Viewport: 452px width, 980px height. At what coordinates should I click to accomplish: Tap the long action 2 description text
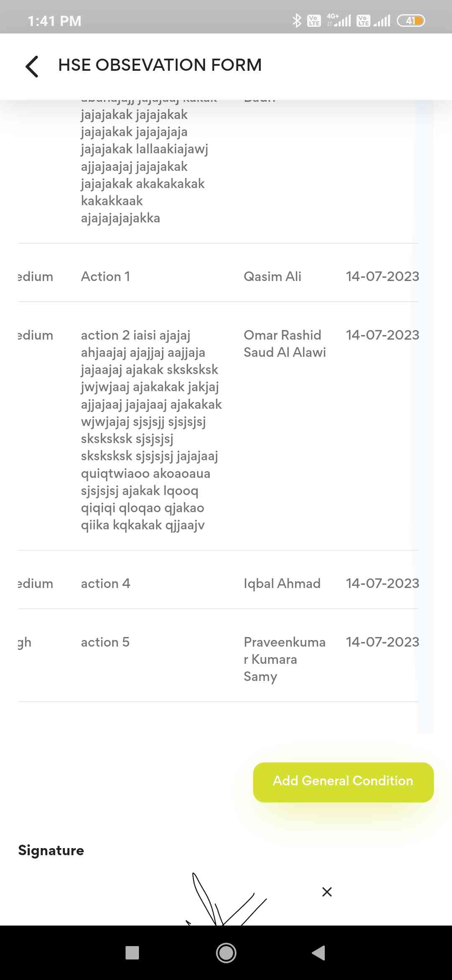151,430
